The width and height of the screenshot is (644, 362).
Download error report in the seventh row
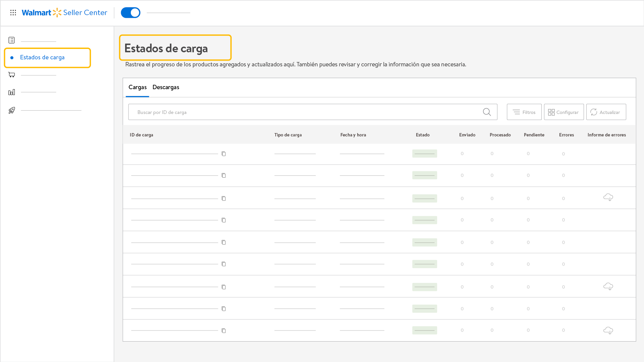[608, 287]
